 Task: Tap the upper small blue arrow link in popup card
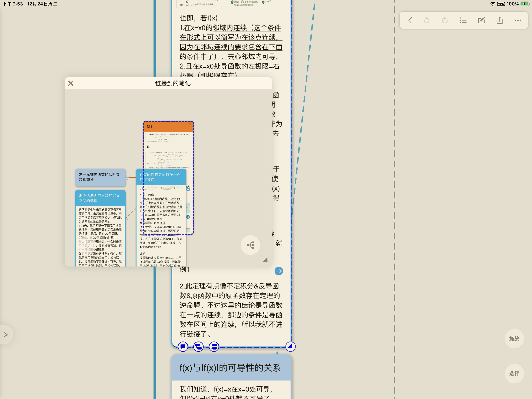pos(188,189)
